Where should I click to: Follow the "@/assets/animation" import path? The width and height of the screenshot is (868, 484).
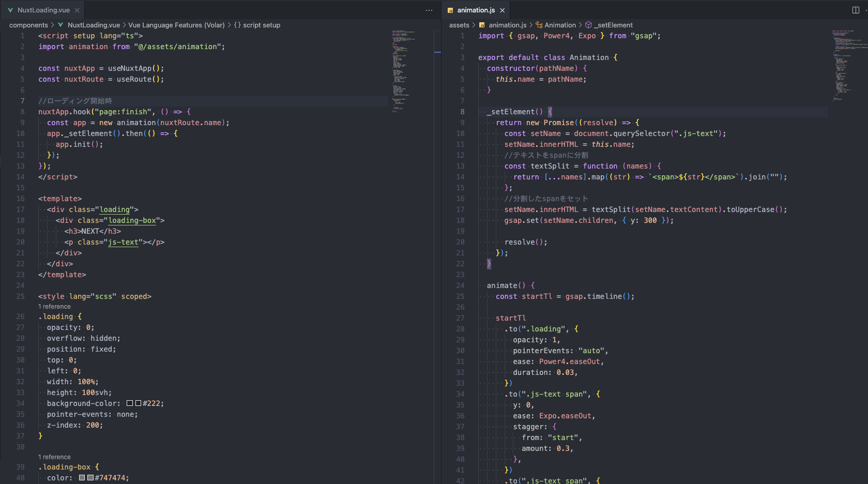[x=179, y=47]
